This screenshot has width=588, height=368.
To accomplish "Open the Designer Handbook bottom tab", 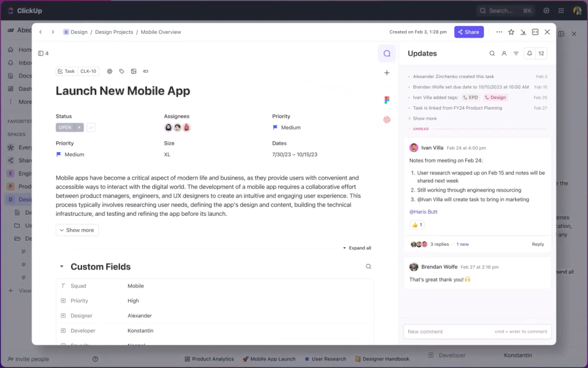I will tap(382, 359).
